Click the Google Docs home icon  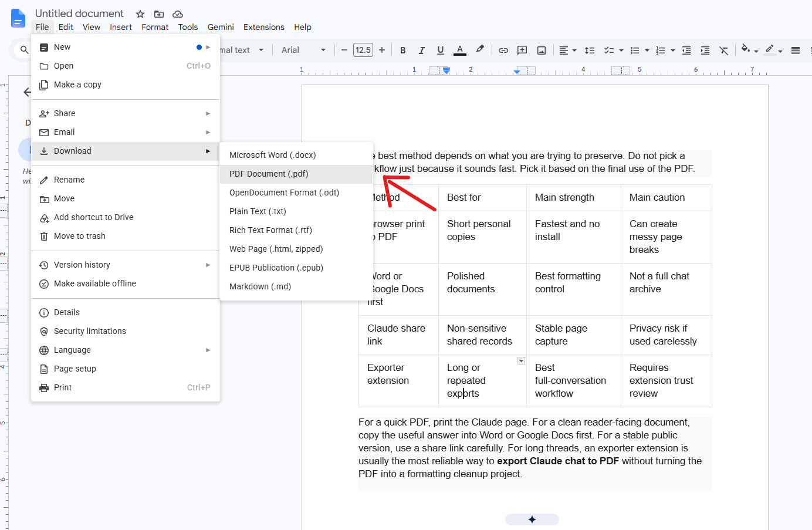18,18
